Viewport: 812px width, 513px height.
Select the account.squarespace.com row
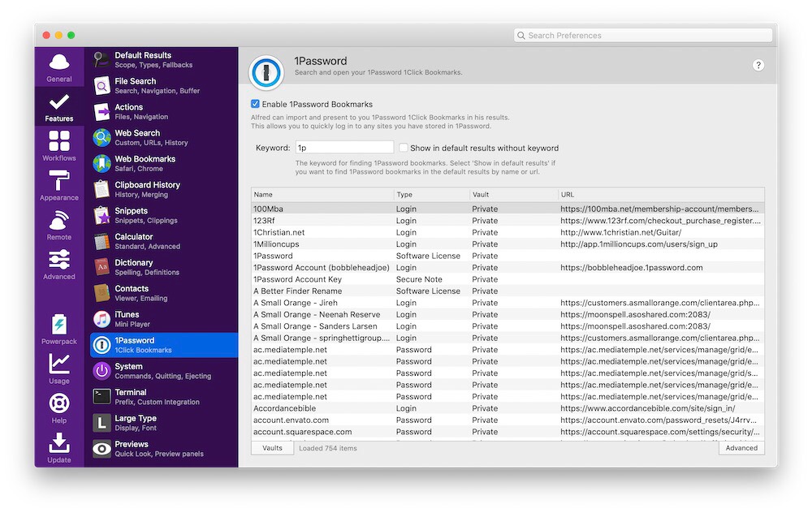coord(508,432)
